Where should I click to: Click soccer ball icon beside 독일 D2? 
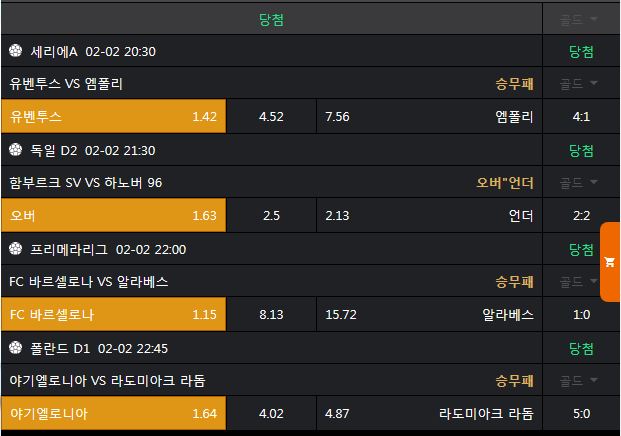tap(15, 150)
